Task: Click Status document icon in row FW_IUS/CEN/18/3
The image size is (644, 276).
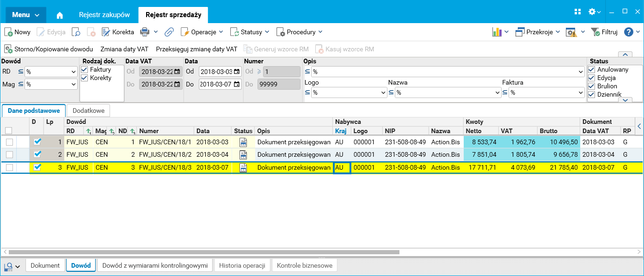Action: pyautogui.click(x=243, y=167)
